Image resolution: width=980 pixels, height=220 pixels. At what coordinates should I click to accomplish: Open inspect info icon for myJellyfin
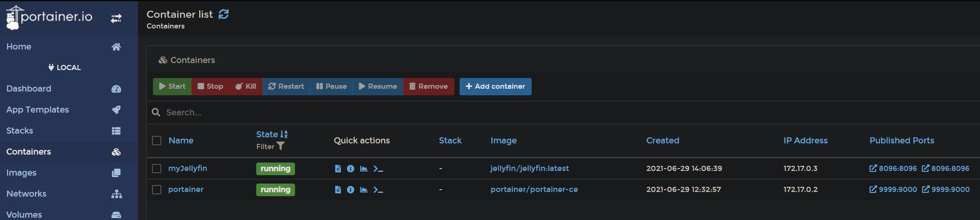(350, 169)
